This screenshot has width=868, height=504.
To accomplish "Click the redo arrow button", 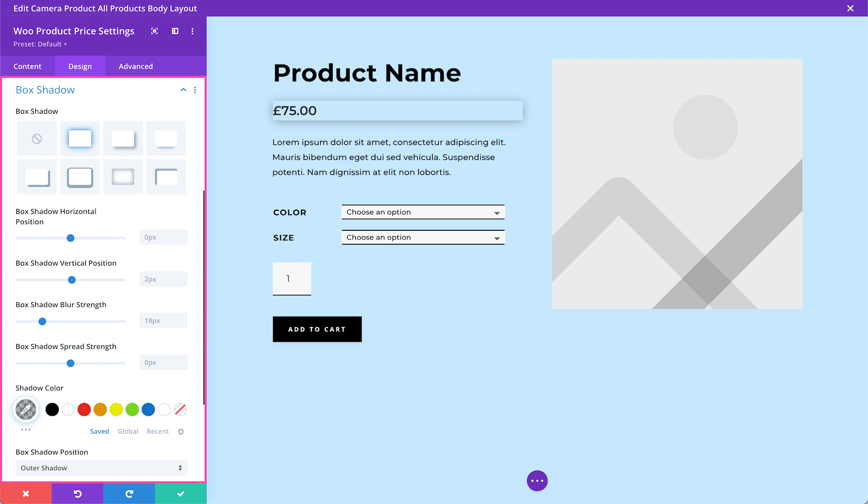I will pos(129,493).
